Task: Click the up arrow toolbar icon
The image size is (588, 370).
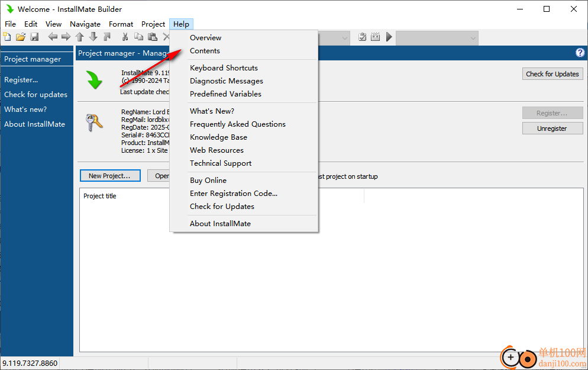Action: pyautogui.click(x=79, y=37)
